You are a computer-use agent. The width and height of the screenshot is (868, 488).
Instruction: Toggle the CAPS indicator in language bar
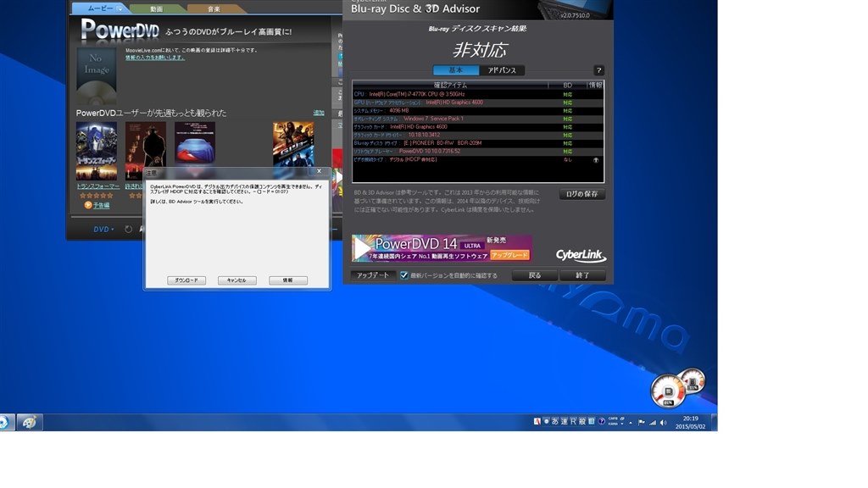pyautogui.click(x=613, y=419)
